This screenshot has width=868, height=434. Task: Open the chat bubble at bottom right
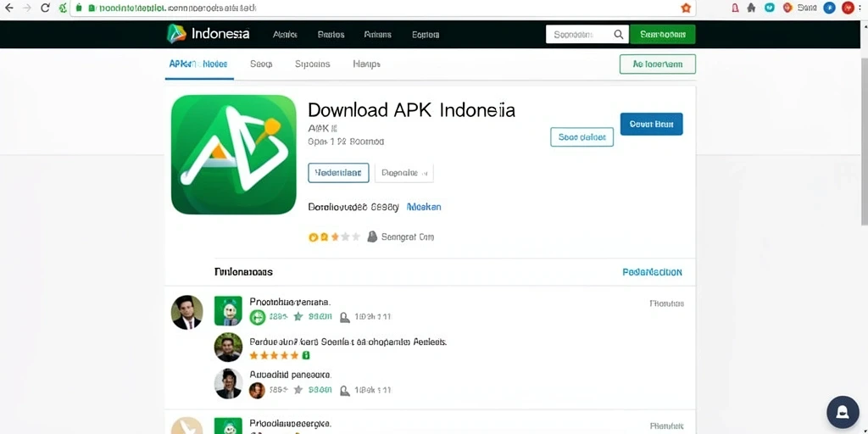coord(843,412)
